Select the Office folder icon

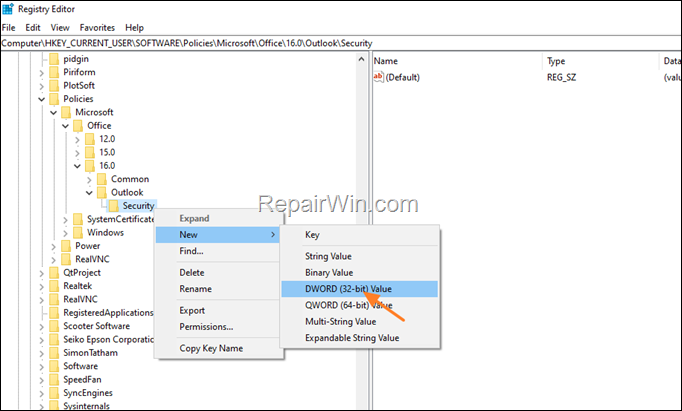(x=78, y=126)
